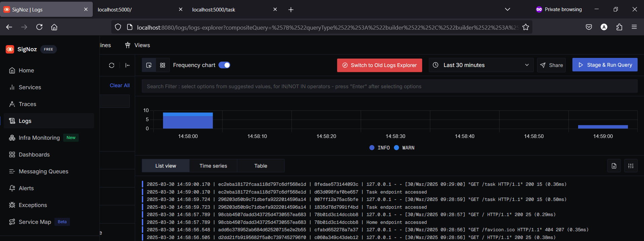Open browser home page
644x241 pixels.
click(x=54, y=27)
